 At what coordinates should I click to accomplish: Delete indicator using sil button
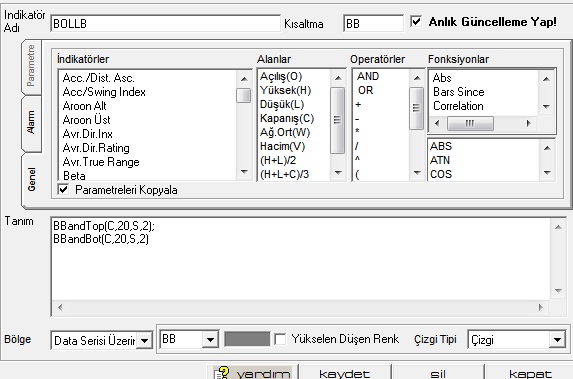click(x=438, y=372)
